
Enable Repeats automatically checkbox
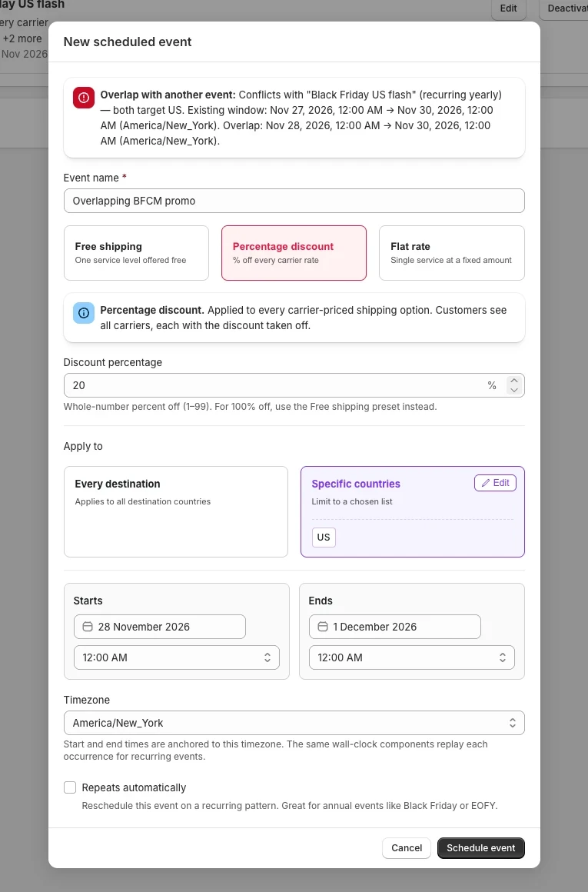pyautogui.click(x=70, y=787)
